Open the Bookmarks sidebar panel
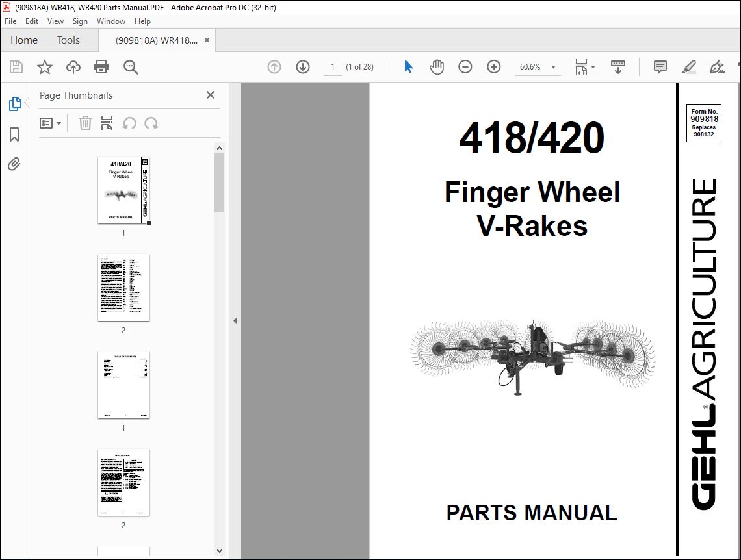741x560 pixels. tap(14, 134)
